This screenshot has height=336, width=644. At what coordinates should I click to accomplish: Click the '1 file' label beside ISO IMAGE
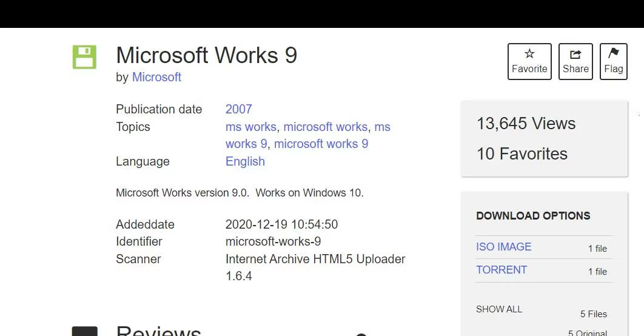597,249
